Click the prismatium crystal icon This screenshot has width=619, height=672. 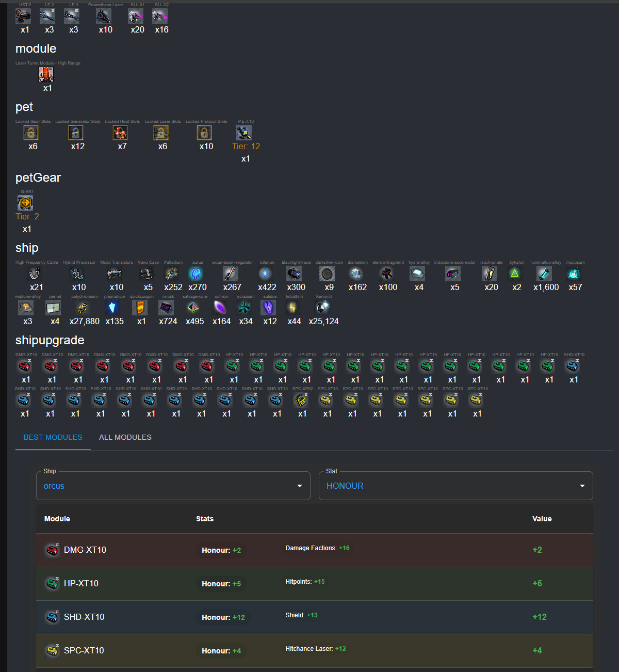(112, 308)
